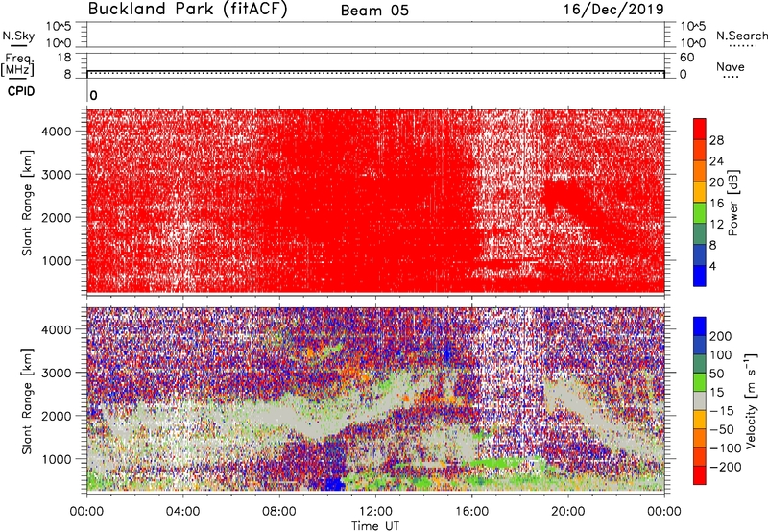
Task: Click the CPID value '0'
Action: click(93, 95)
